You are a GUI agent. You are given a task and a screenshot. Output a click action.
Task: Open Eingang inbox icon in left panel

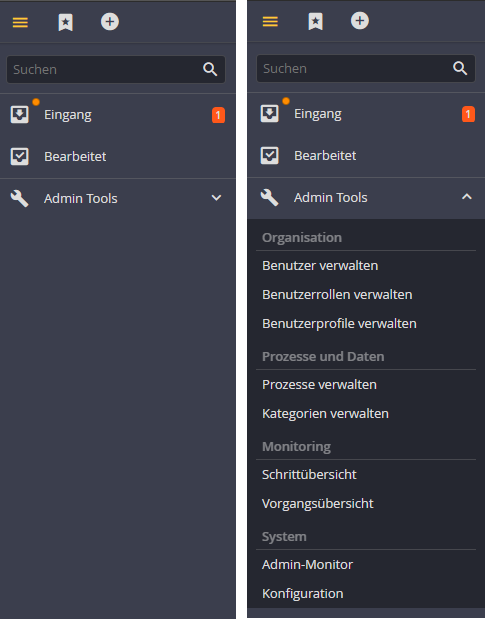(19, 114)
